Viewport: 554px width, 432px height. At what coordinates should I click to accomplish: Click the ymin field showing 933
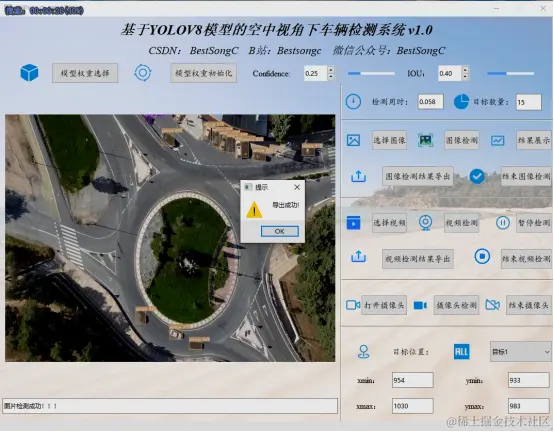[529, 380]
